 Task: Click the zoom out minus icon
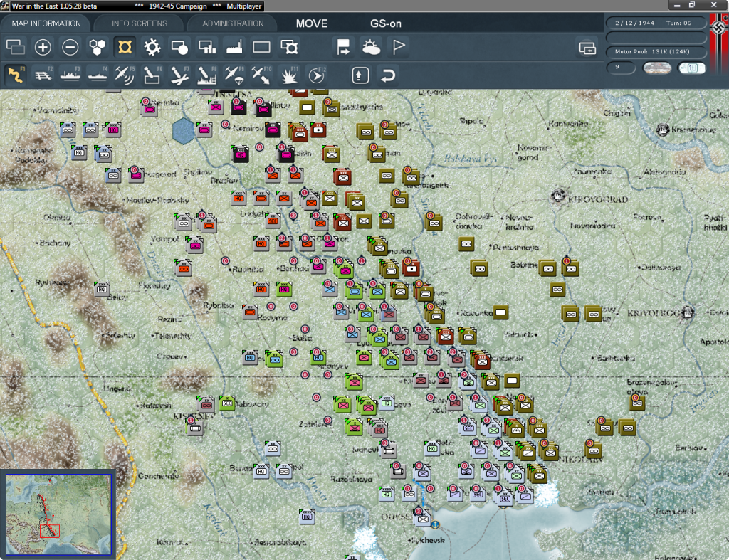coord(70,47)
